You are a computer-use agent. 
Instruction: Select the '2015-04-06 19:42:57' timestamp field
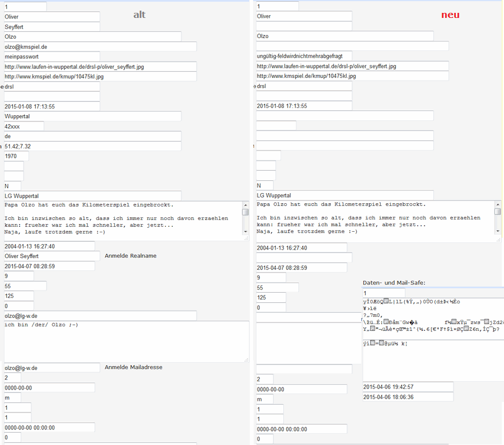click(x=408, y=387)
